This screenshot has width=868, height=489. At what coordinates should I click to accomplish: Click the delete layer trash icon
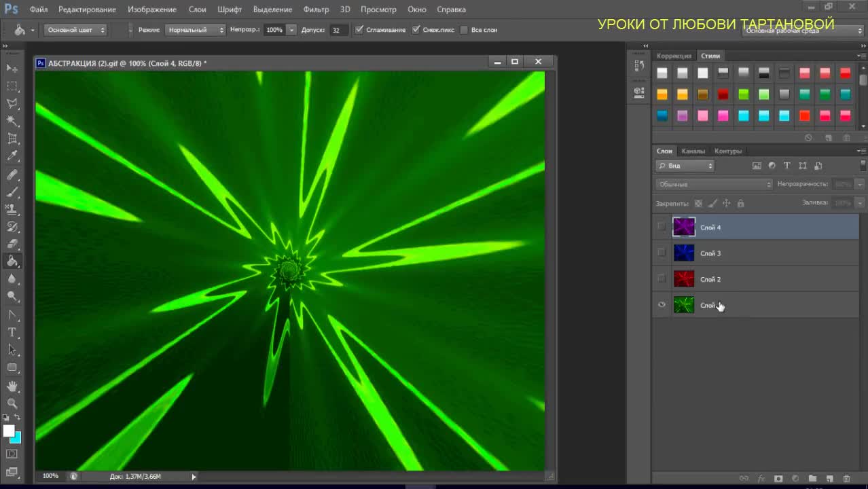click(x=846, y=479)
